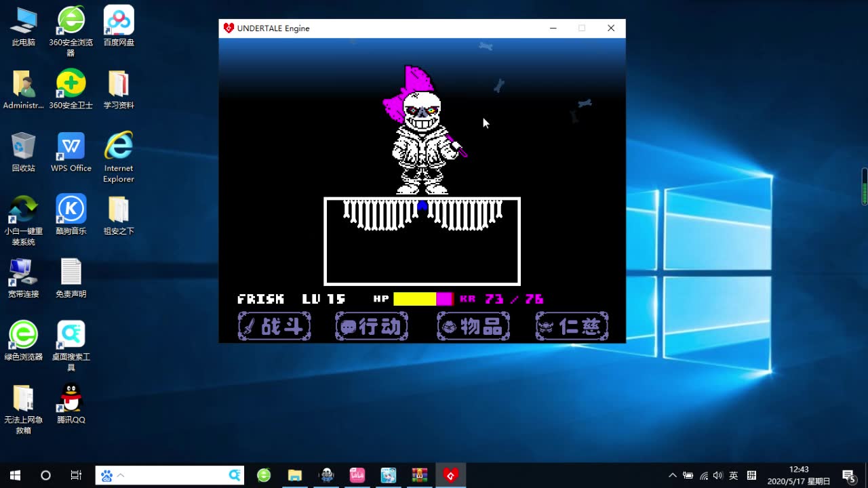
Task: Open the WPS Office desktop shortcut
Action: [x=71, y=153]
